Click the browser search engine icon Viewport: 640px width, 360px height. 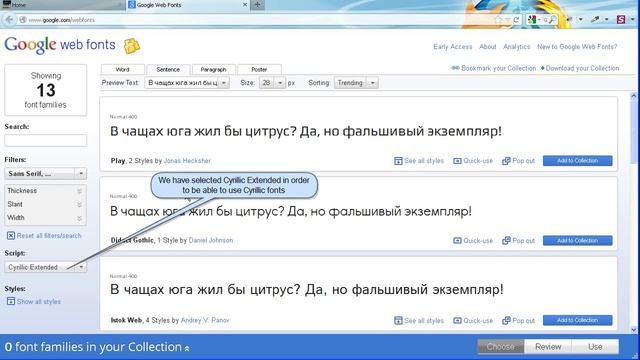pyautogui.click(x=532, y=20)
